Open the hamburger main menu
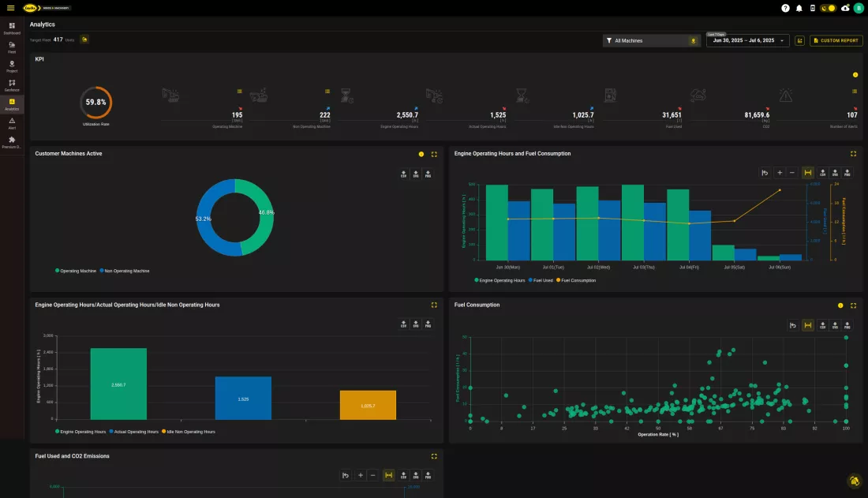Viewport: 868px width, 498px height. [x=10, y=8]
